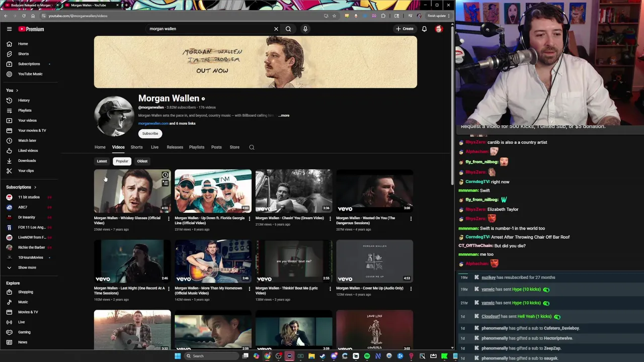Add Whiskey Glasses to Watch later
This screenshot has height=362, width=644.
pyautogui.click(x=165, y=175)
